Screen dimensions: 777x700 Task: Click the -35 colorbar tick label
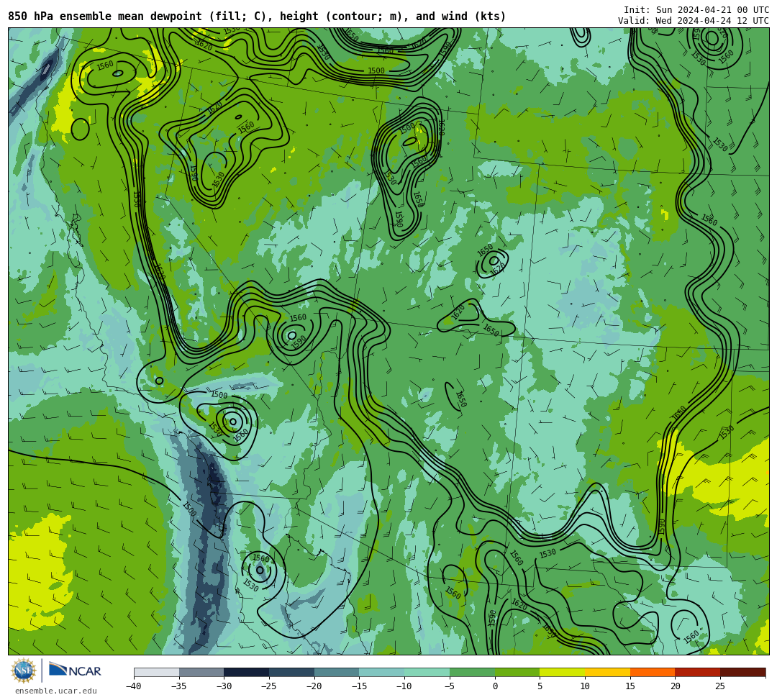pyautogui.click(x=178, y=686)
